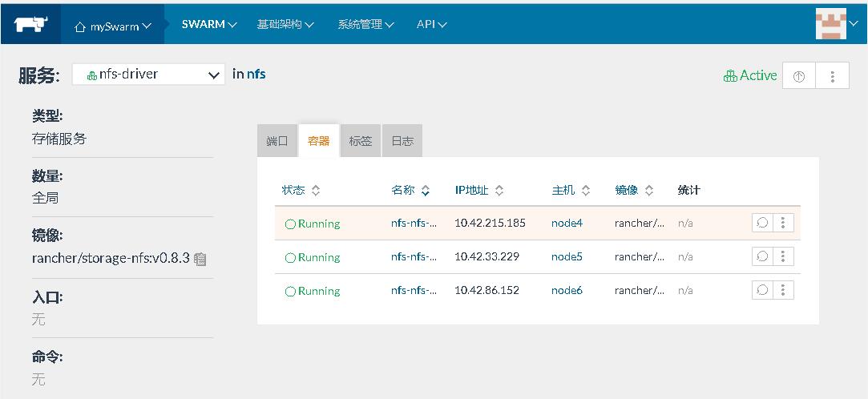Image resolution: width=868 pixels, height=399 pixels.
Task: Switch to the 容器 tab
Action: [x=319, y=141]
